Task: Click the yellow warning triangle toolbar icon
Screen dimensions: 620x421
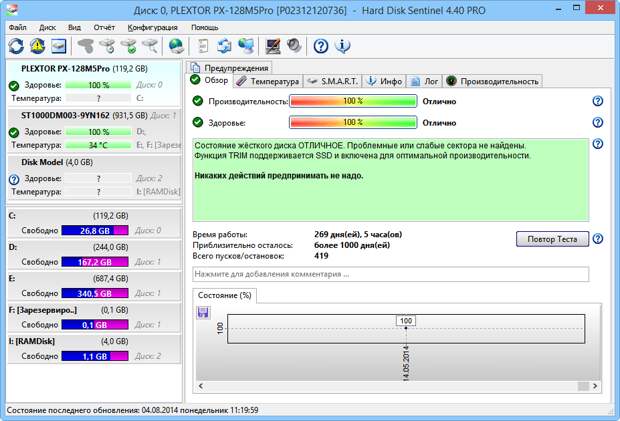Action: [38, 46]
